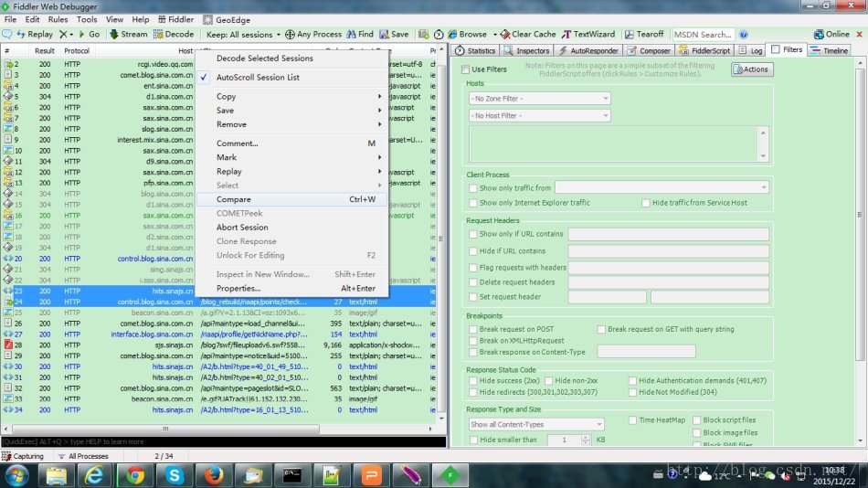Click the Replay toolbar icon
868x488 pixels.
pos(35,35)
